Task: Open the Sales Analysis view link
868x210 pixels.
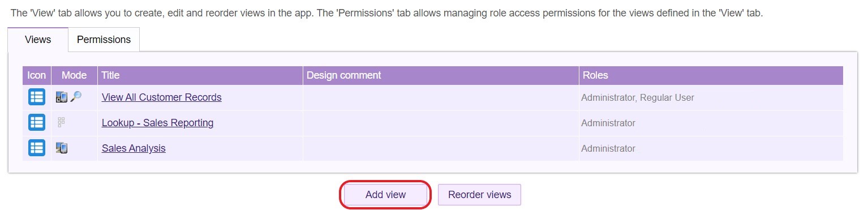Action: tap(134, 148)
